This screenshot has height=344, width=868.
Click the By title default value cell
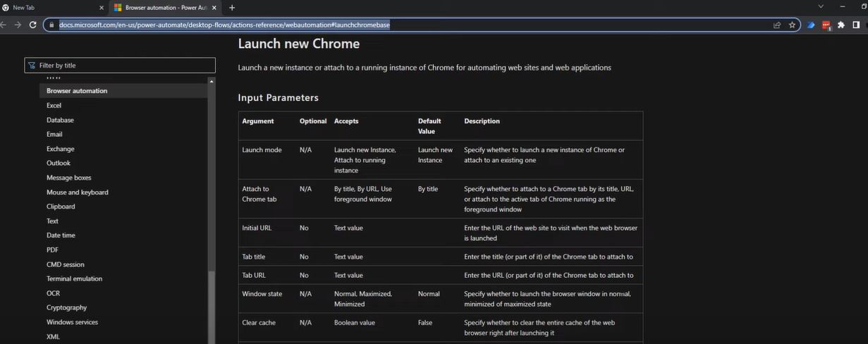[428, 189]
